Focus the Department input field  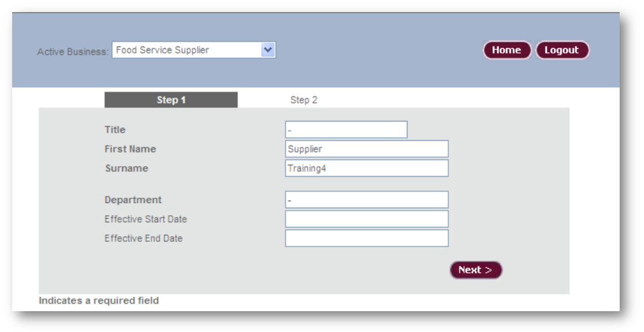click(367, 200)
